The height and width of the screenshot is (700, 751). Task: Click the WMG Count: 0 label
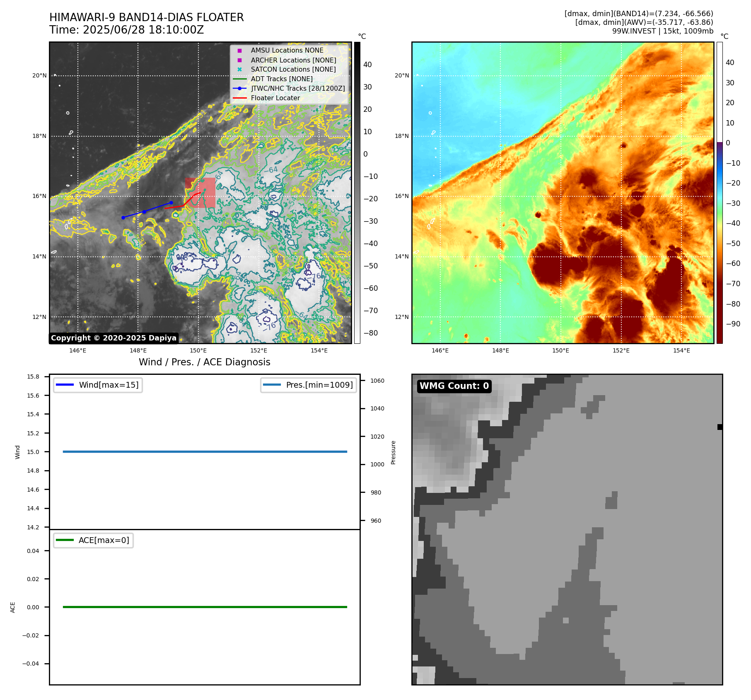point(454,386)
